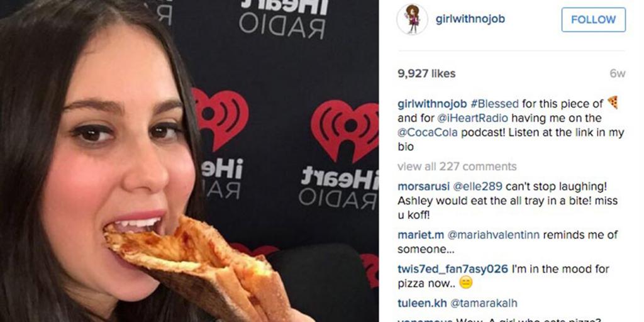Open the @elle289 mention
Screen dimensions: 644x322
click(x=477, y=186)
